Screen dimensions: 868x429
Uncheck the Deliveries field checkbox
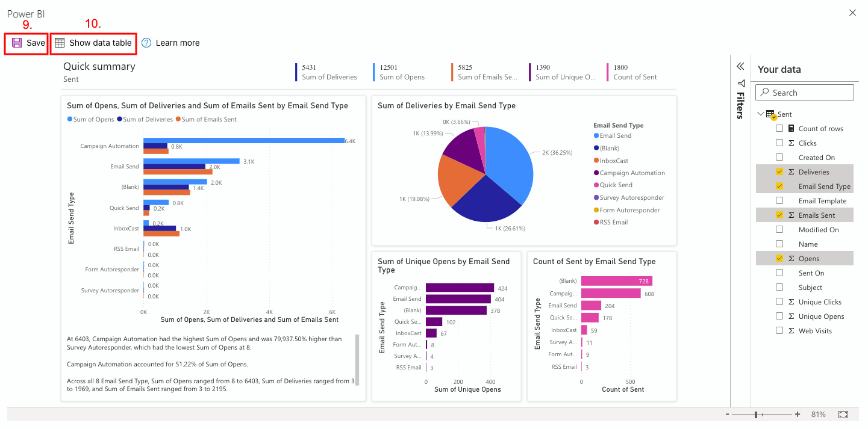pyautogui.click(x=779, y=172)
